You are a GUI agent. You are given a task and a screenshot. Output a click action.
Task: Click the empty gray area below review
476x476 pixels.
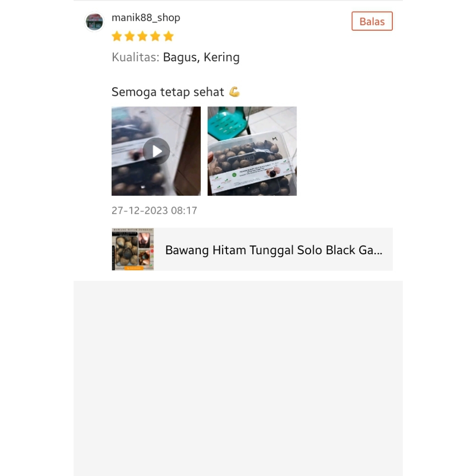[x=238, y=378]
